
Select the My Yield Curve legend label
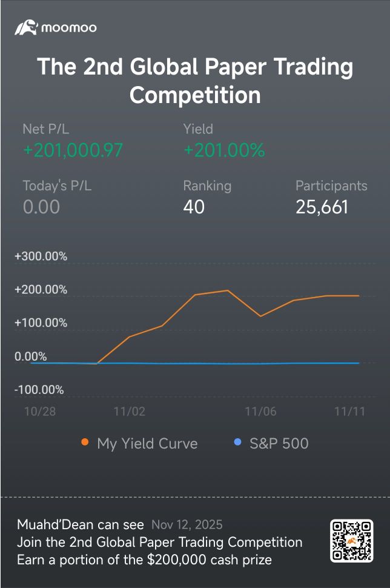coord(147,444)
